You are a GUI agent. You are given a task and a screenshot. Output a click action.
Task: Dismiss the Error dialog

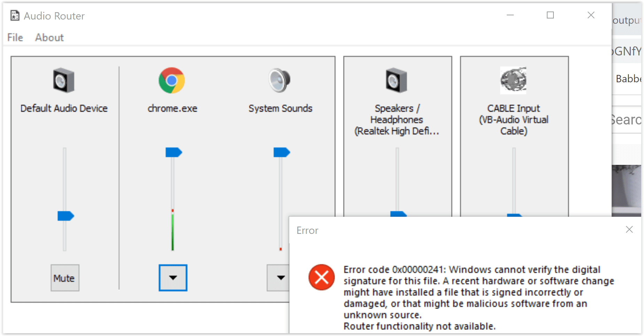coord(629,230)
